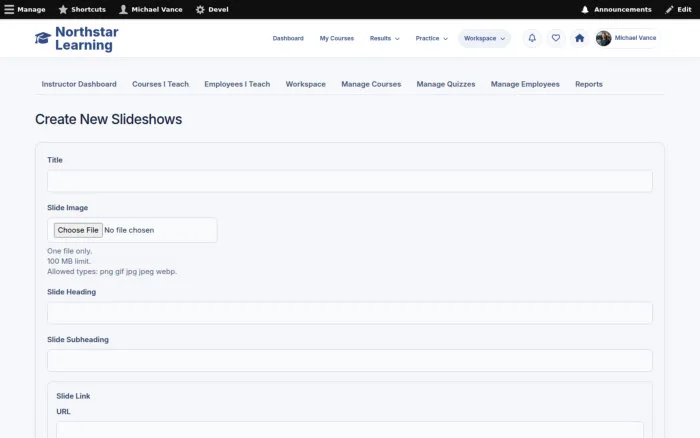Switch to Courses I Teach tab
The width and height of the screenshot is (700, 438).
(x=160, y=84)
